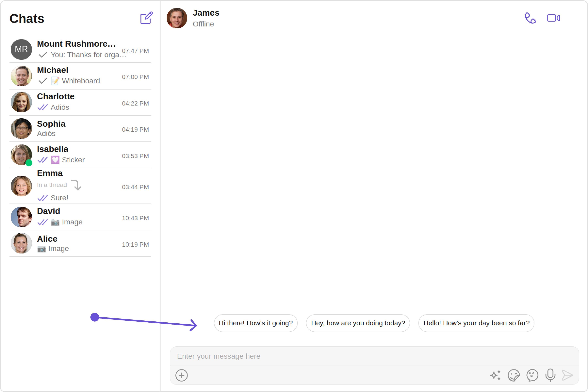
Task: Open the Mount Rushmore group chat
Action: [80, 49]
